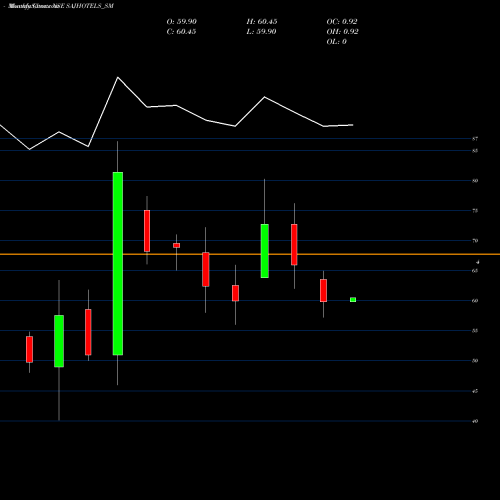Click the small green last candle near 60
Viewport: 500px width, 500px height.
(x=353, y=300)
